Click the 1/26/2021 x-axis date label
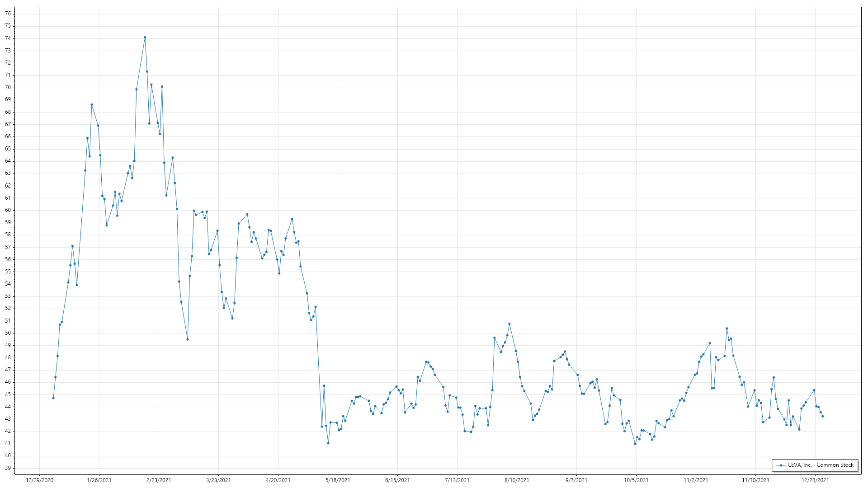This screenshot has height=488, width=868. [x=99, y=480]
